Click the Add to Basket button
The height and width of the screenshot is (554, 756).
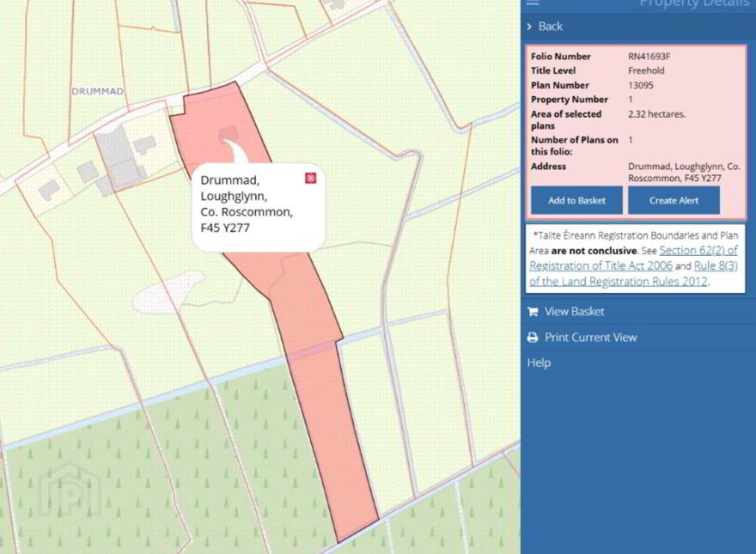point(576,201)
